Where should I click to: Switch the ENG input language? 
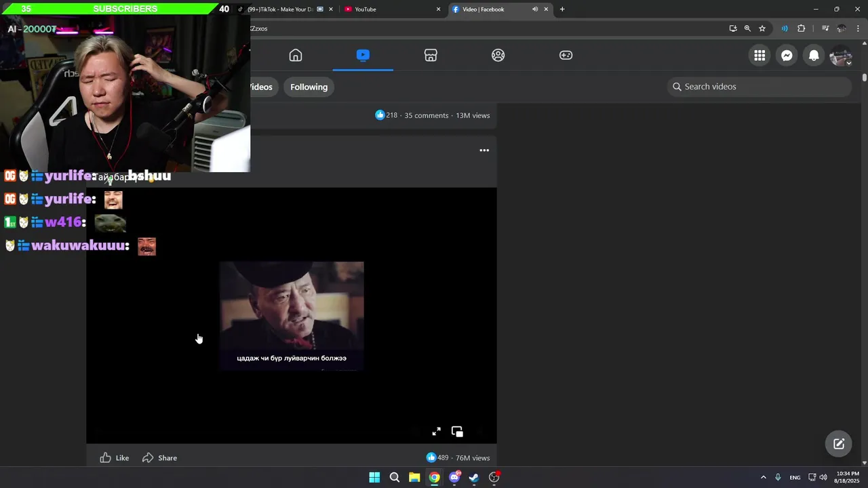[795, 477]
